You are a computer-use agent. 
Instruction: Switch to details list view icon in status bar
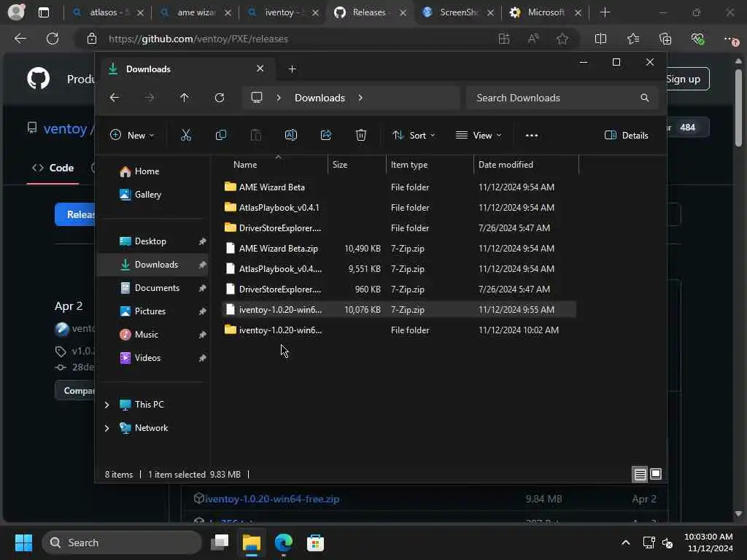640,474
